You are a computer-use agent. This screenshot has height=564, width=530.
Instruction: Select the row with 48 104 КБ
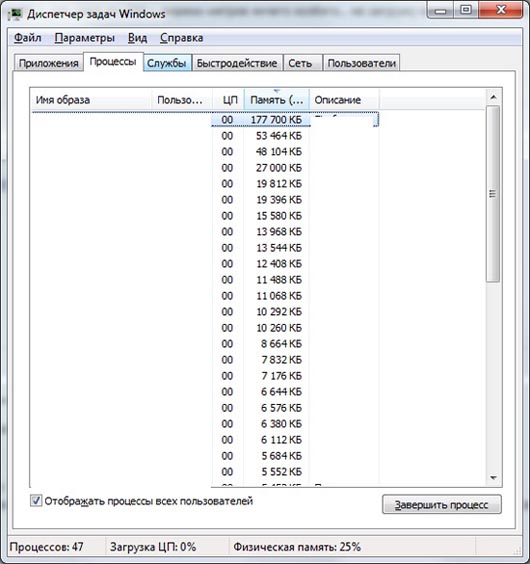[205, 151]
